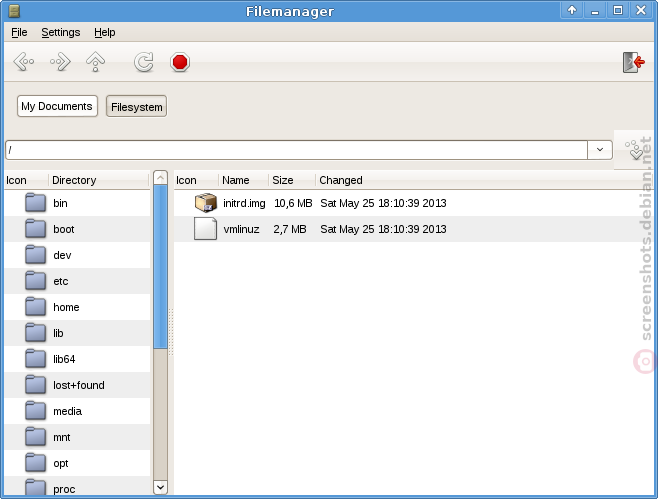The image size is (658, 499).
Task: Select the lost+found folder icon
Action: pyautogui.click(x=35, y=385)
